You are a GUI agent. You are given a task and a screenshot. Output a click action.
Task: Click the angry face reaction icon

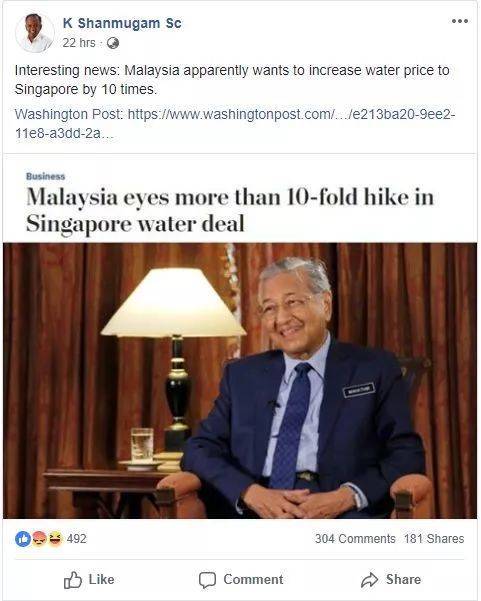(x=39, y=539)
